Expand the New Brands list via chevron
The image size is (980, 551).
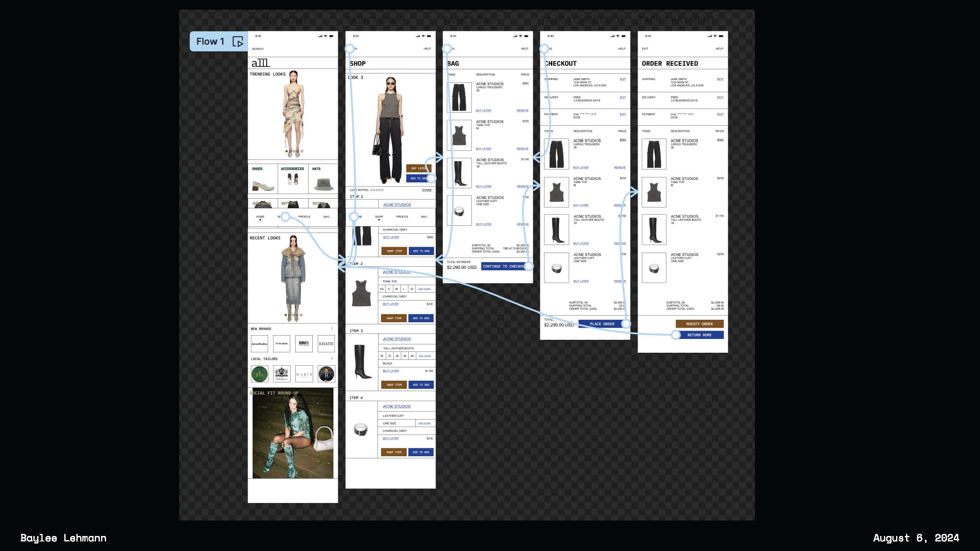(x=332, y=329)
